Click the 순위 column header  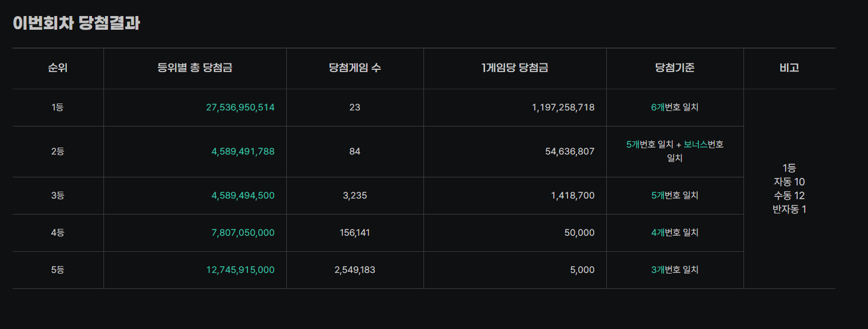click(58, 68)
